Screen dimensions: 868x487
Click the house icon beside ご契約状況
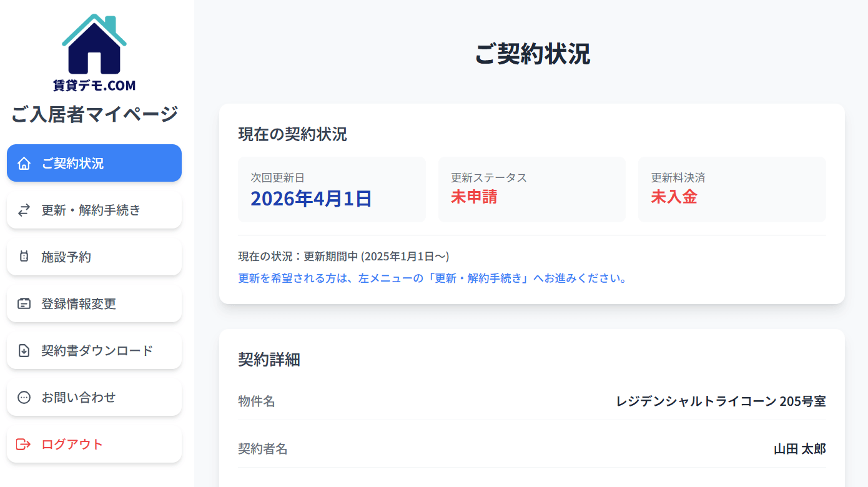24,164
